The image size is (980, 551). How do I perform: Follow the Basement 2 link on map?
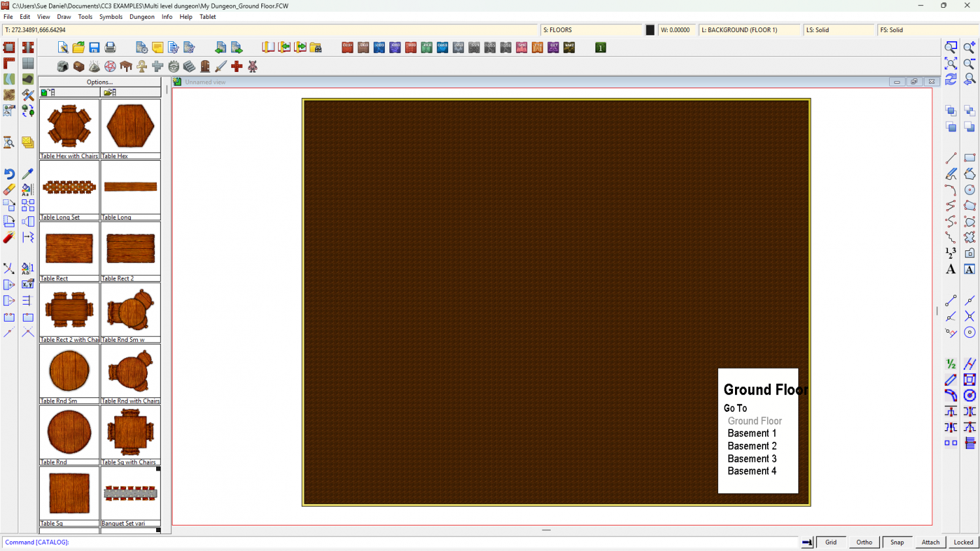[x=752, y=446]
